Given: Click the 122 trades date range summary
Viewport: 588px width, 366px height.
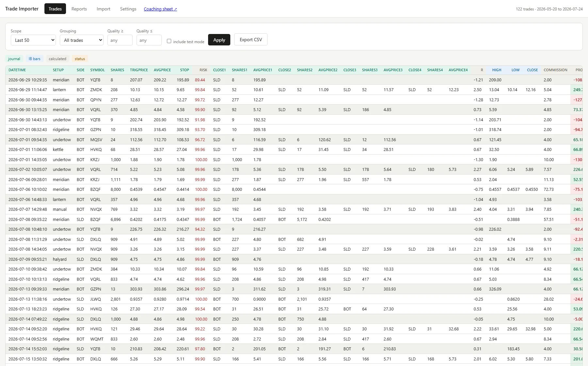Looking at the screenshot, I should (549, 9).
